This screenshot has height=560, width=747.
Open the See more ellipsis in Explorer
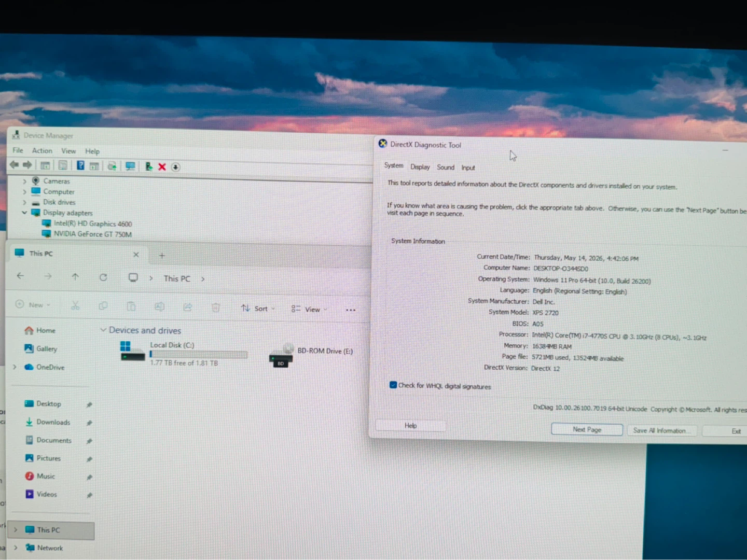point(351,310)
